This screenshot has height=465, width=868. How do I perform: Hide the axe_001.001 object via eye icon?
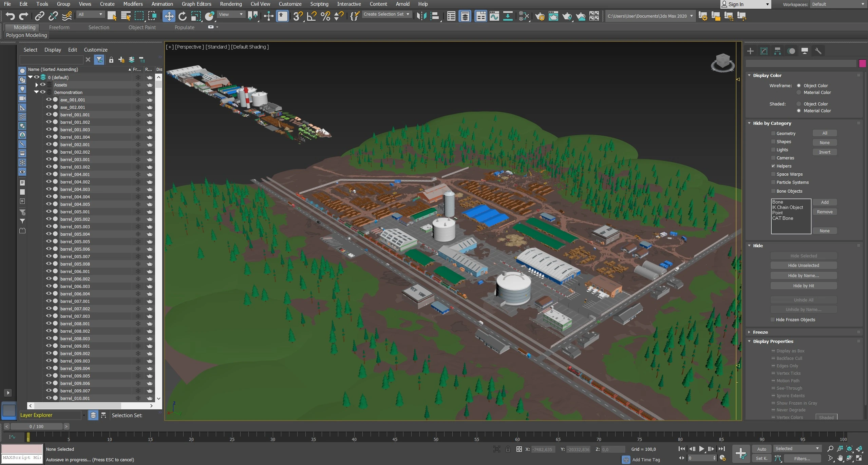[x=49, y=100]
